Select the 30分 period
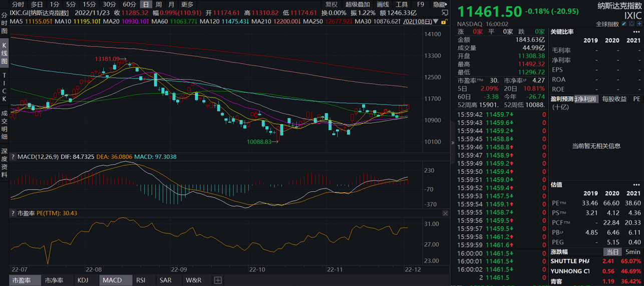644x286 pixels. 110,5
